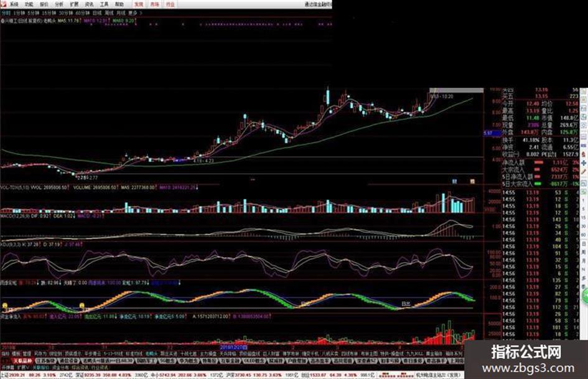Click the first icon in right vertical toolbar
The image size is (588, 379).
point(584,91)
